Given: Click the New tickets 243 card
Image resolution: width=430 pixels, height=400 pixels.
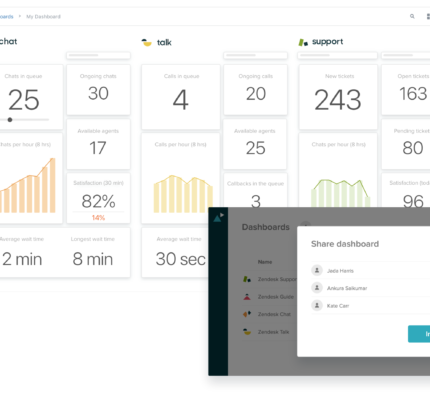Looking at the screenshot, I should tap(338, 97).
